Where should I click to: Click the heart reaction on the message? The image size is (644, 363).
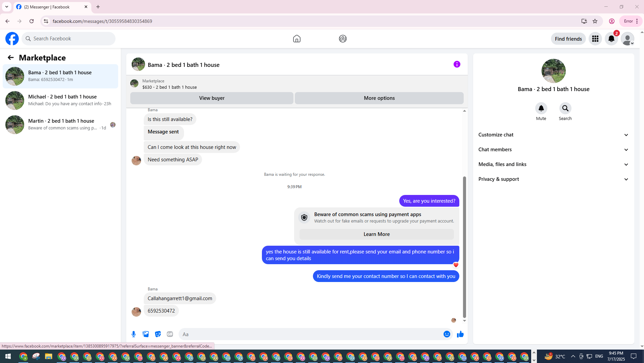[x=456, y=265]
